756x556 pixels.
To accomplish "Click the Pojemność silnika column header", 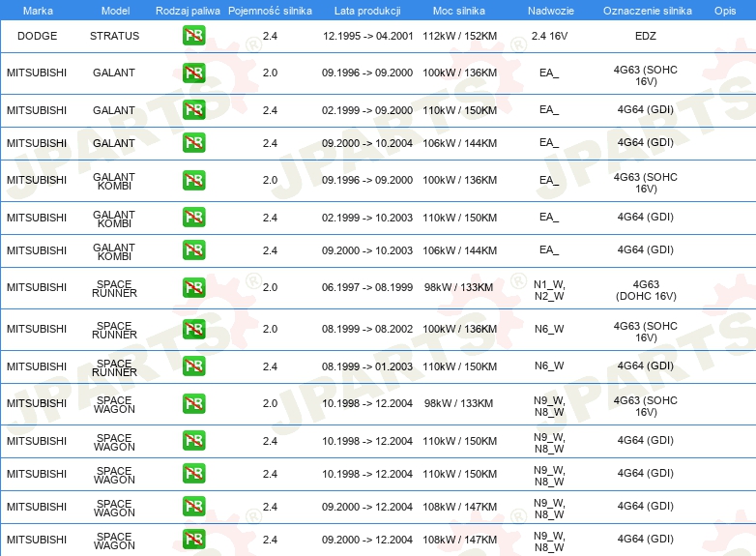I will (x=270, y=11).
